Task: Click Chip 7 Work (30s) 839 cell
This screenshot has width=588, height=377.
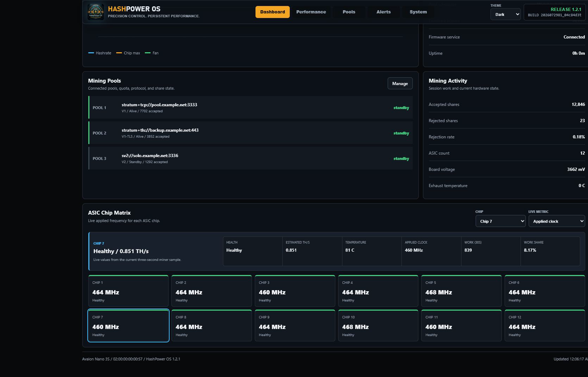Action: coord(491,251)
